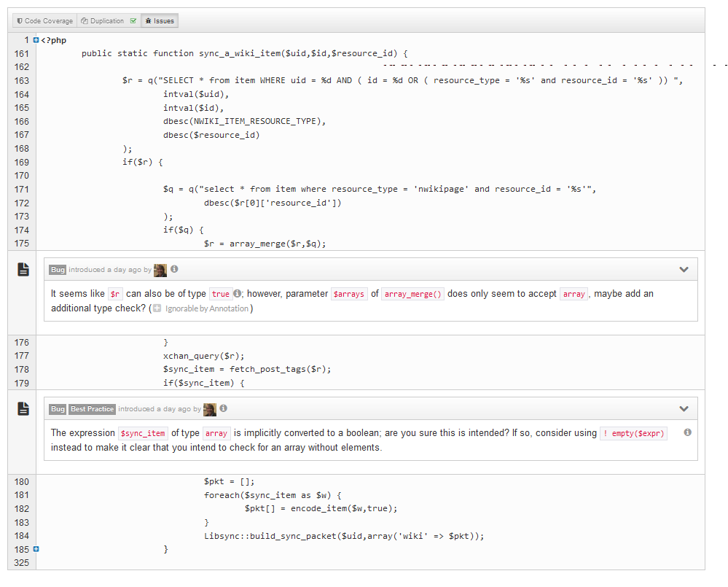Open author avatar on first Bug issue
The height and width of the screenshot is (587, 728).
point(160,270)
